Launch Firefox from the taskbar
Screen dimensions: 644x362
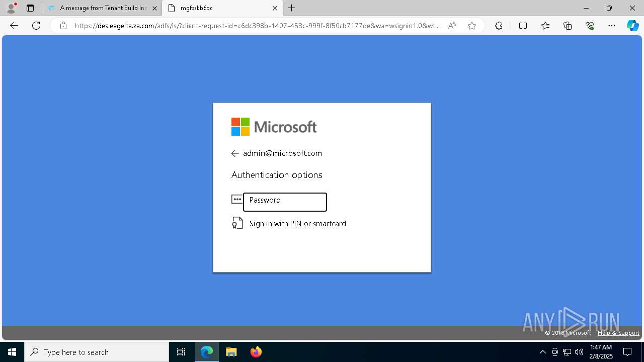[x=256, y=352]
